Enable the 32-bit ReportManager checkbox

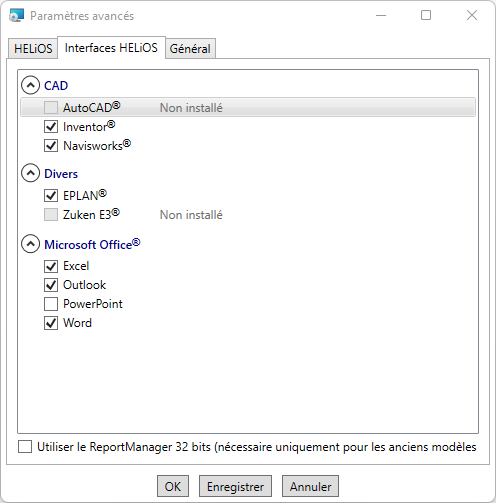[x=25, y=447]
